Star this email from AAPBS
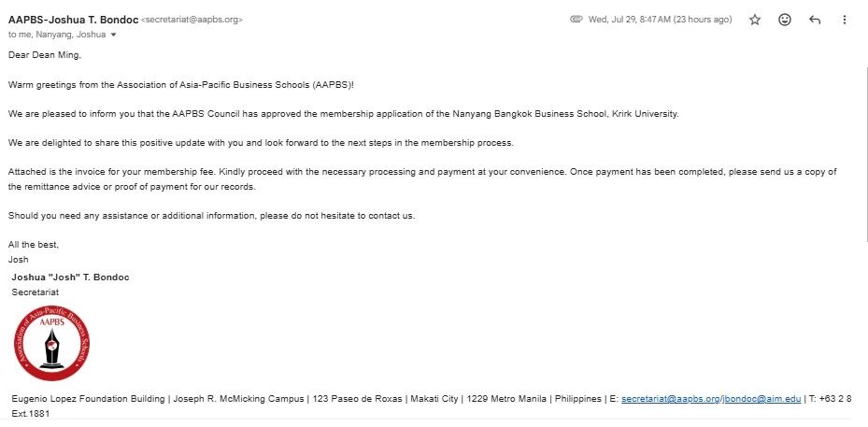Image resolution: width=868 pixels, height=427 pixels. click(755, 20)
